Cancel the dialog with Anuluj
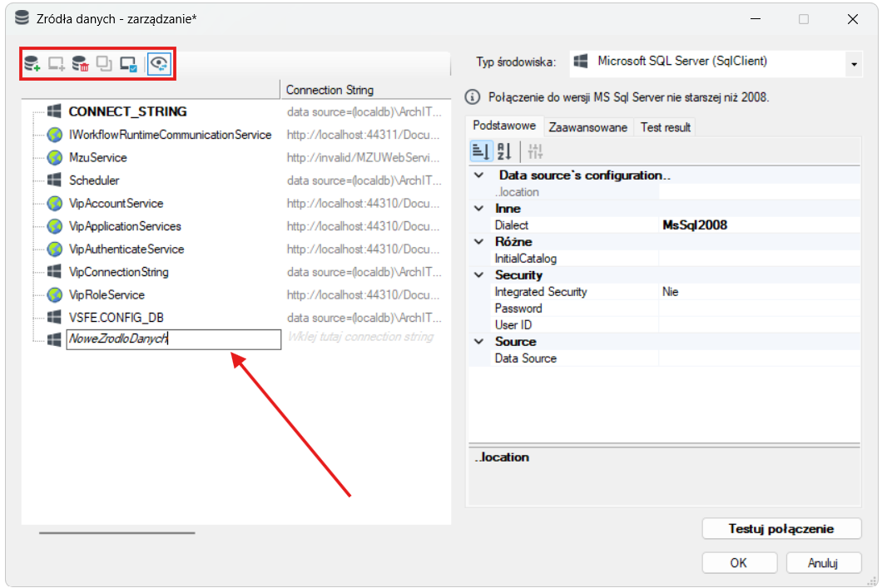The image size is (882, 588). [824, 563]
